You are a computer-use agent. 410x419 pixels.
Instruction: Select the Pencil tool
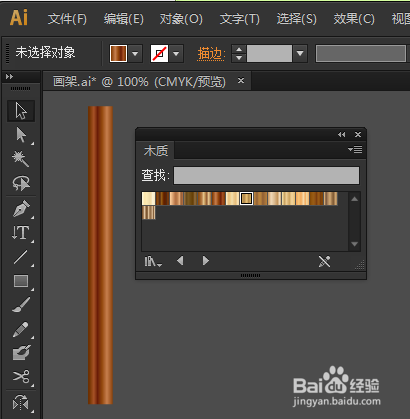21,329
